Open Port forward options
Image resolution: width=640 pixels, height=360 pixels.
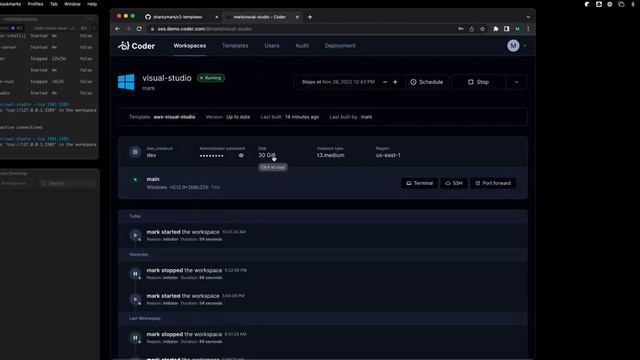point(493,183)
